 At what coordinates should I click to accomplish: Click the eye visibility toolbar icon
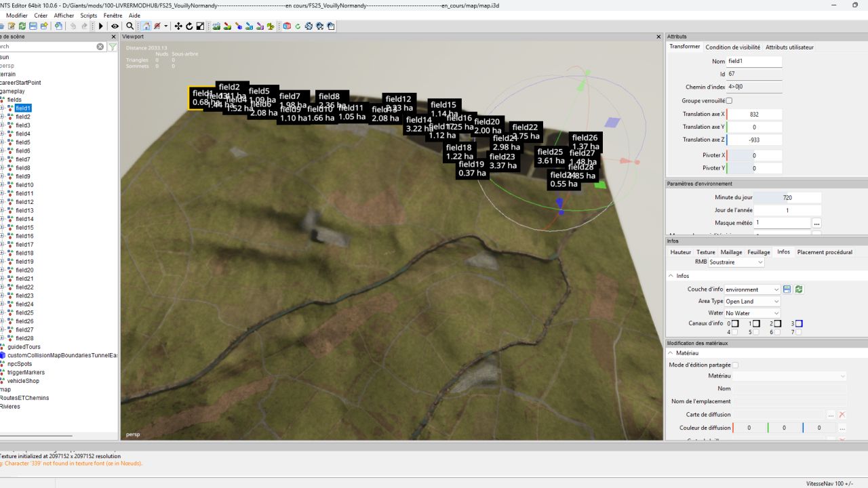pos(115,26)
